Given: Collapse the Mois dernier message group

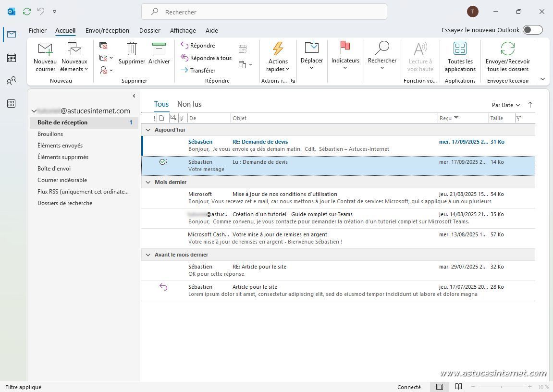Looking at the screenshot, I should (x=148, y=182).
